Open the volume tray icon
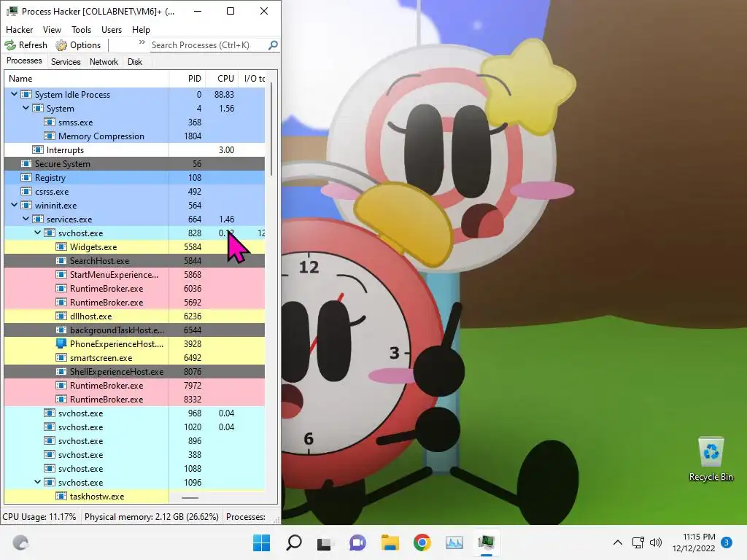Image resolution: width=747 pixels, height=560 pixels. tap(656, 542)
